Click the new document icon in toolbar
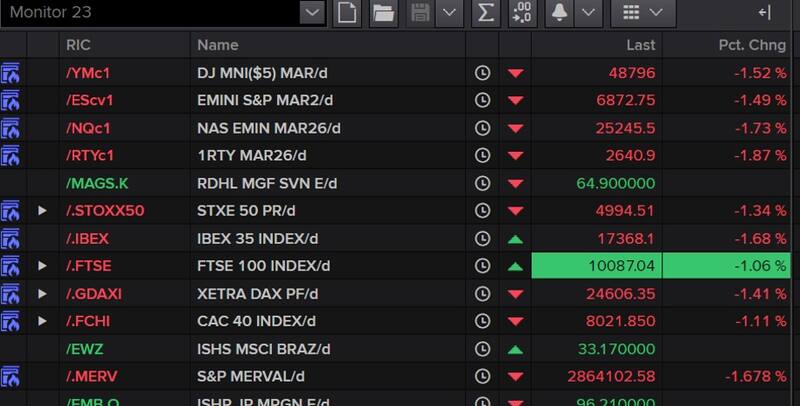The image size is (800, 406). (x=347, y=13)
